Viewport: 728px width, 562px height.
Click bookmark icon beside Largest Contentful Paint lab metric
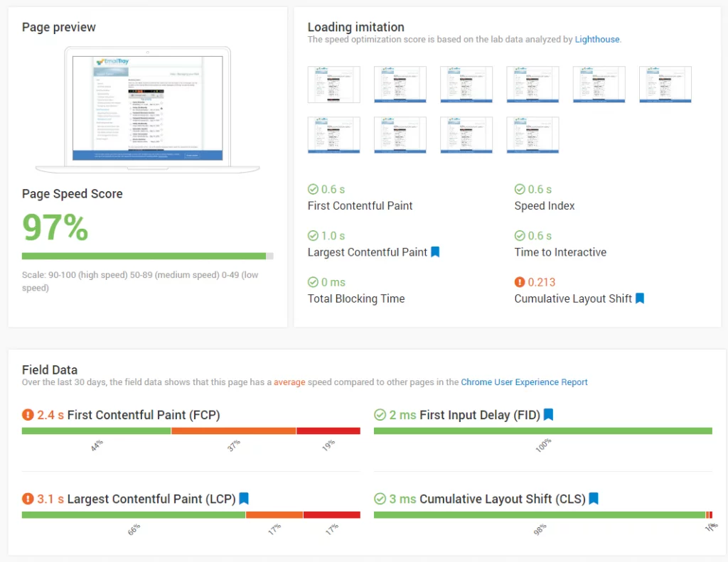[435, 252]
